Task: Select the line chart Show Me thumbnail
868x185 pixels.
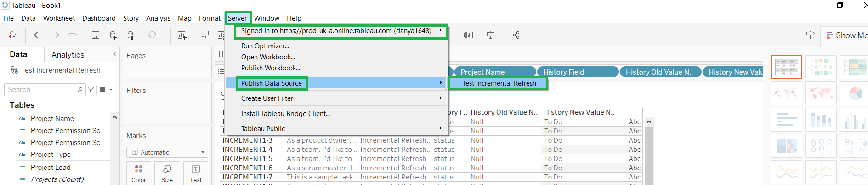Action: point(786,172)
